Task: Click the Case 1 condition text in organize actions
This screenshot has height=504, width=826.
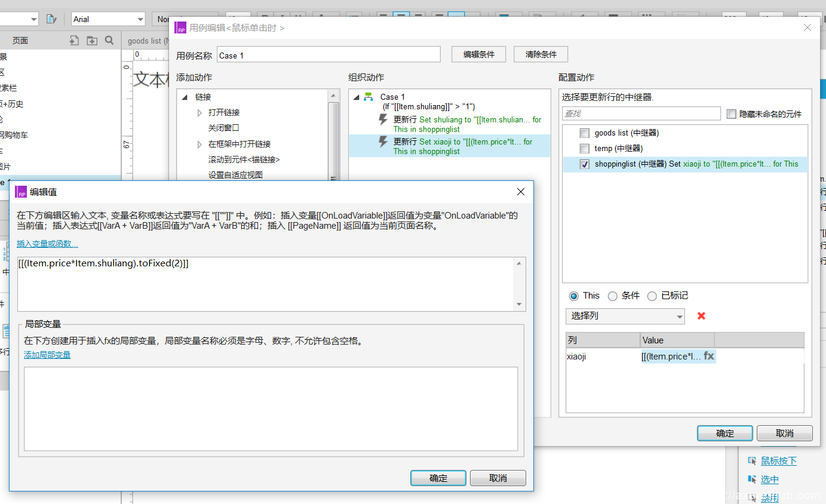Action: click(429, 106)
